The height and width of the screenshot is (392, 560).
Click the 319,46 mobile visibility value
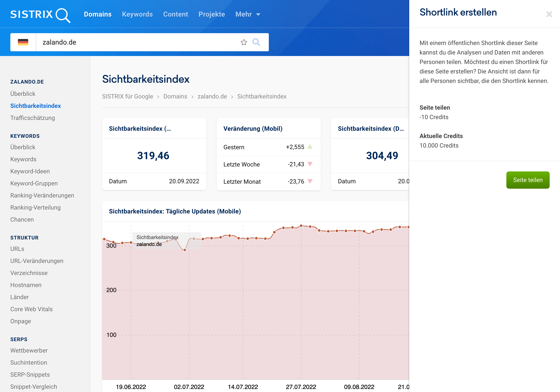point(153,156)
